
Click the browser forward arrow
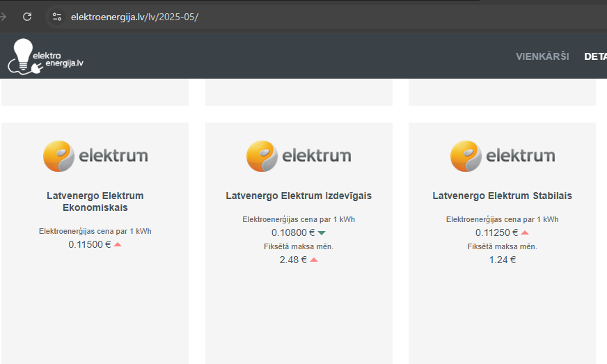tap(3, 17)
